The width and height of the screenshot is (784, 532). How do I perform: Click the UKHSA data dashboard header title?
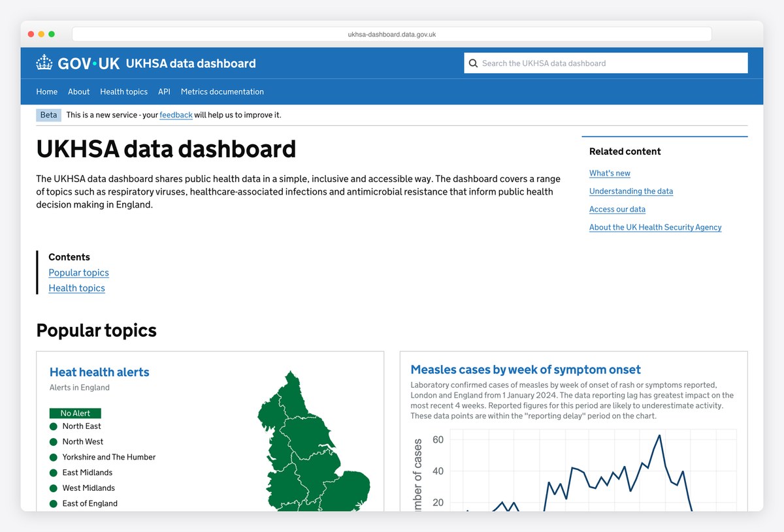[191, 63]
